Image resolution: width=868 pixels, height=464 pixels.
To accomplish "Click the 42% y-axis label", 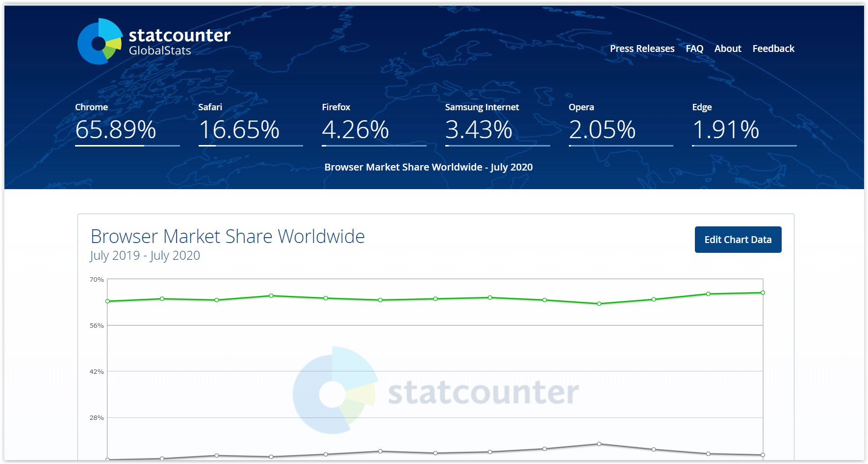I will pos(97,372).
